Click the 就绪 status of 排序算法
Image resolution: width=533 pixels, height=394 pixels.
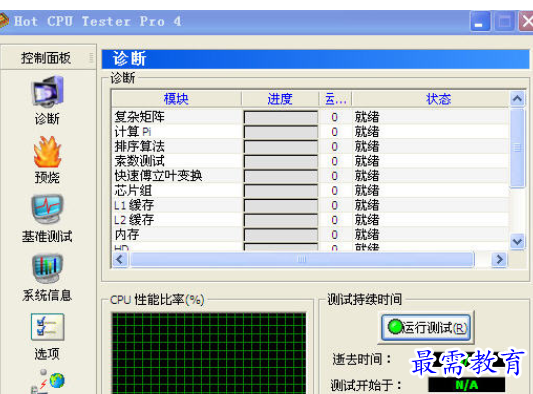tap(367, 147)
